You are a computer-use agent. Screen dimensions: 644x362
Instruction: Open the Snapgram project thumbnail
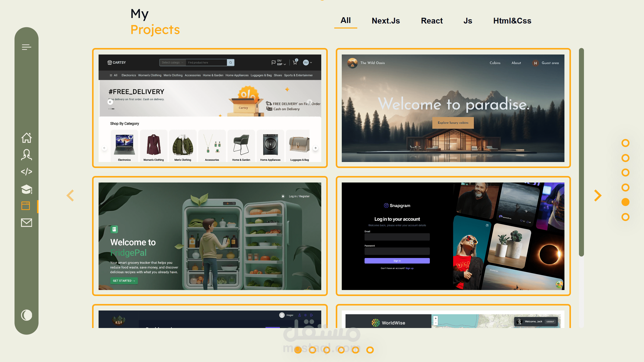click(x=453, y=236)
